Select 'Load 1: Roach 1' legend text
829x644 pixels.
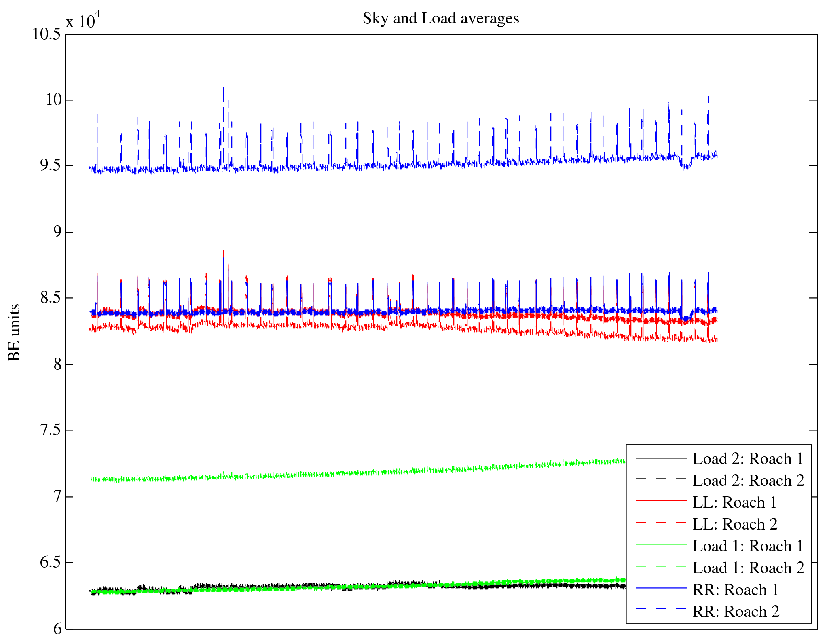tap(748, 546)
